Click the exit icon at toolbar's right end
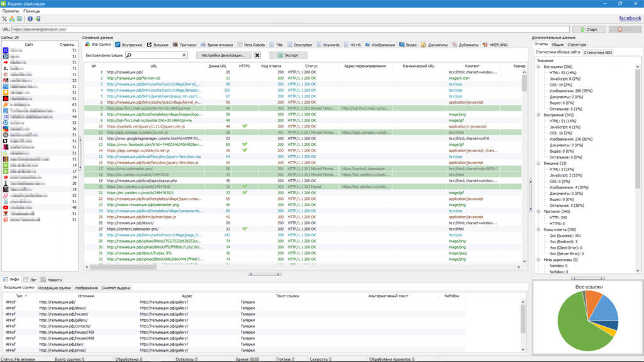The height and width of the screenshot is (362, 644). point(38,19)
